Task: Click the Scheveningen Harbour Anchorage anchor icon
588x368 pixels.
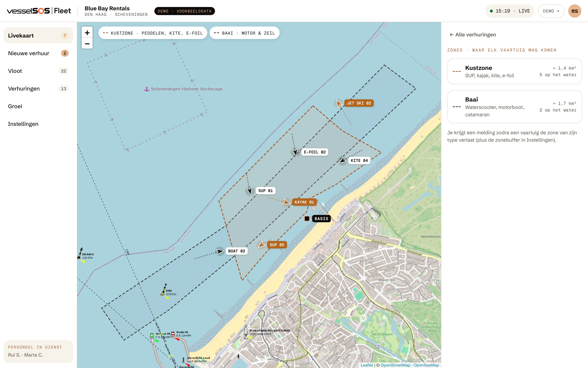Action: (147, 89)
